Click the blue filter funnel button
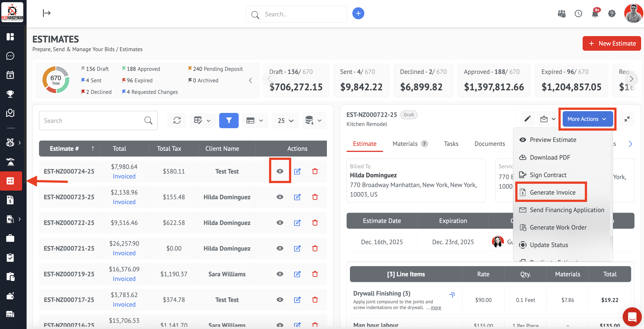The image size is (644, 329). (x=228, y=121)
